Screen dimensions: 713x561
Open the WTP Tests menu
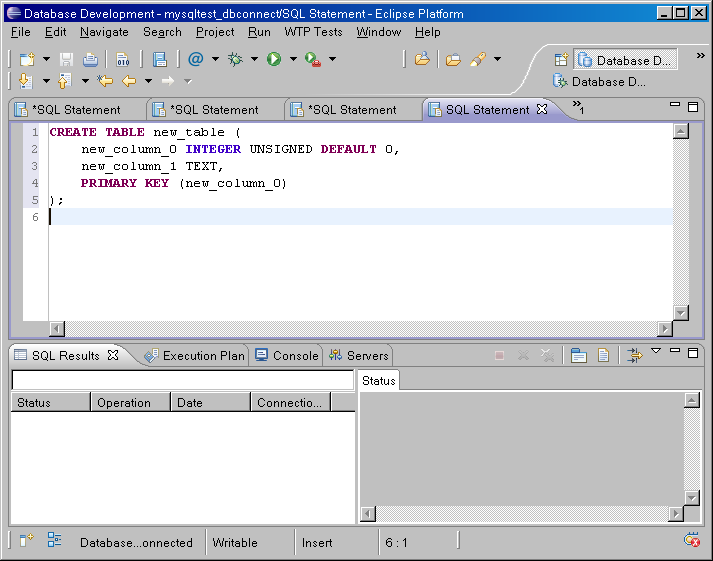313,32
